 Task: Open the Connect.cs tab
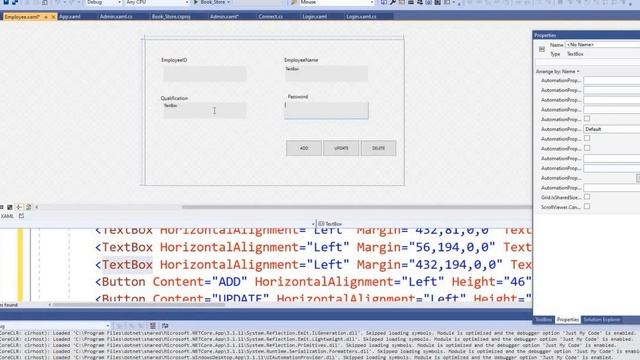point(271,17)
